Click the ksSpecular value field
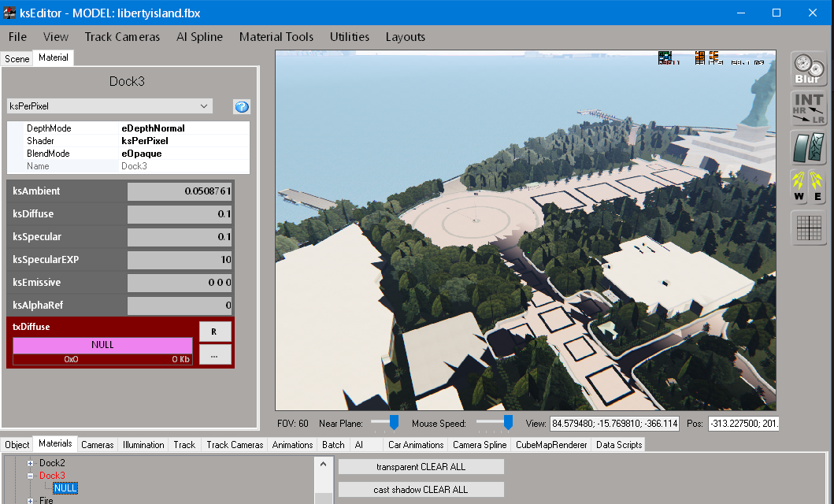Image resolution: width=834 pixels, height=504 pixels. (x=180, y=236)
